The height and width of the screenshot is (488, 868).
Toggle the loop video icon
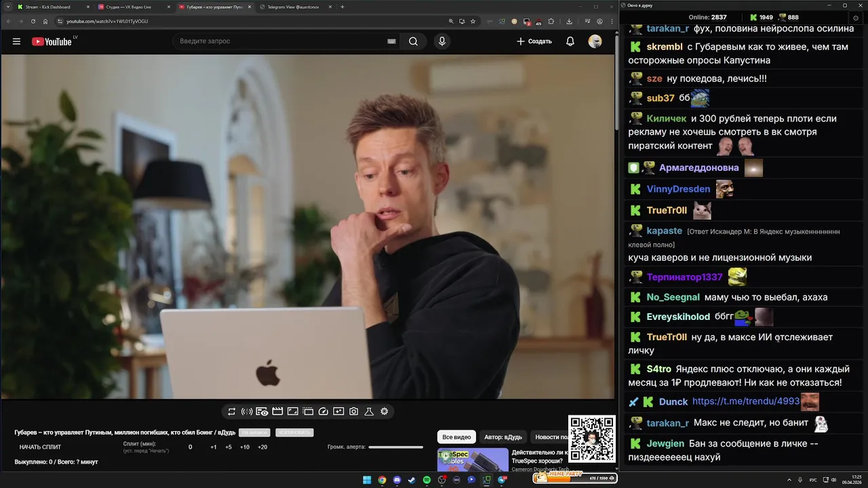point(231,411)
